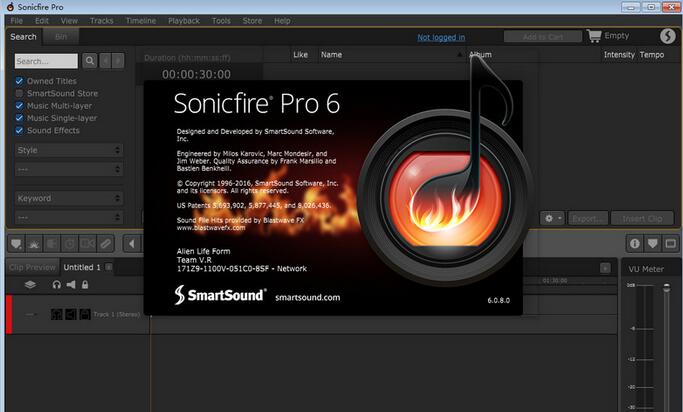Close the Untitled 1 tab

tap(108, 267)
